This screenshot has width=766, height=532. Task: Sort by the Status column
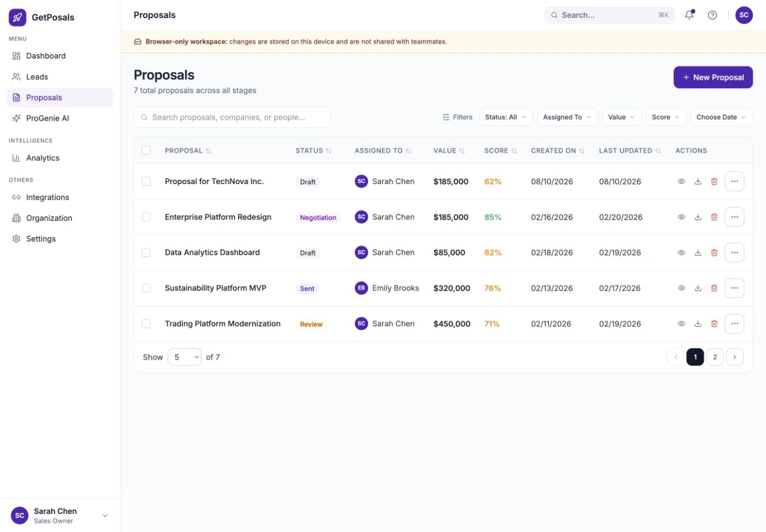pos(313,151)
